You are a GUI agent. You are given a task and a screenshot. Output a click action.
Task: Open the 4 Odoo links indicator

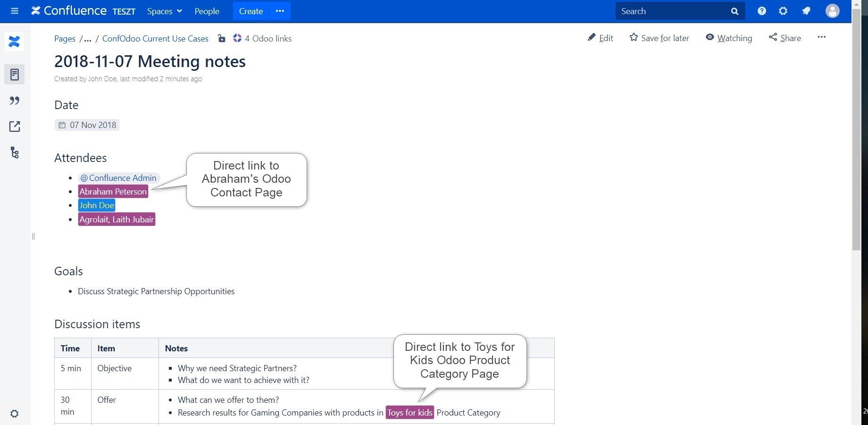[x=263, y=38]
